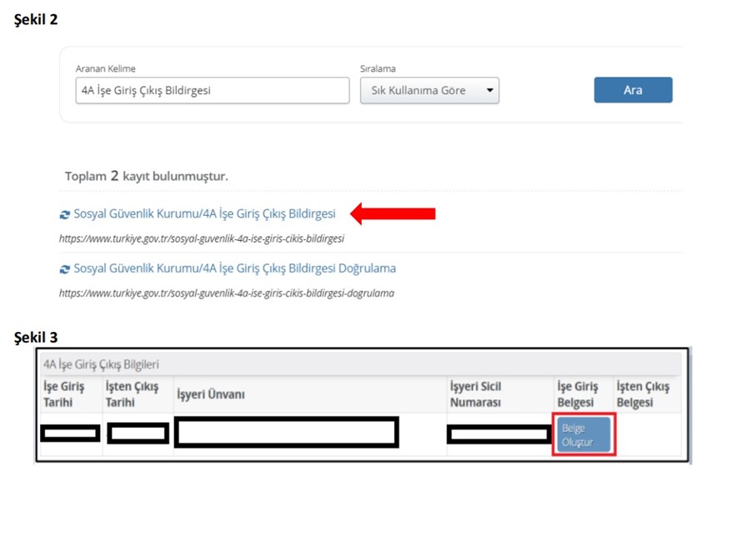This screenshot has height=547, width=756.
Task: Click the icon beside the first Sosyal Güvenlik result
Action: (x=65, y=214)
